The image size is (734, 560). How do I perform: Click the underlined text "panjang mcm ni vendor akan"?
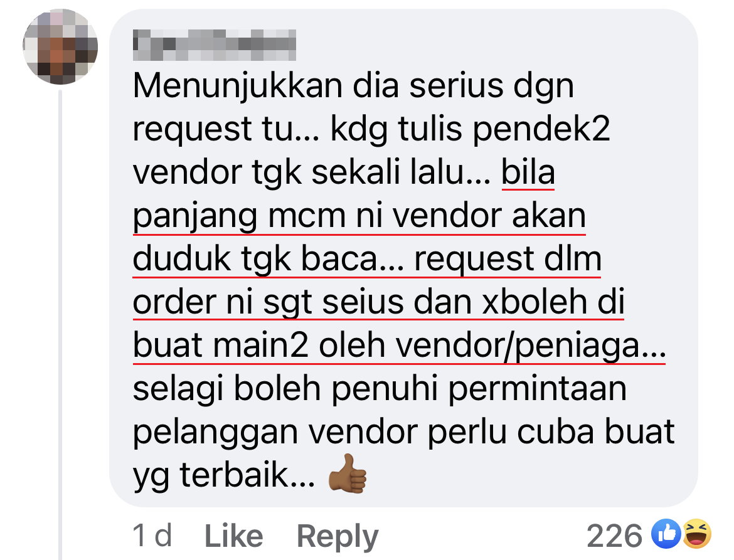[359, 216]
